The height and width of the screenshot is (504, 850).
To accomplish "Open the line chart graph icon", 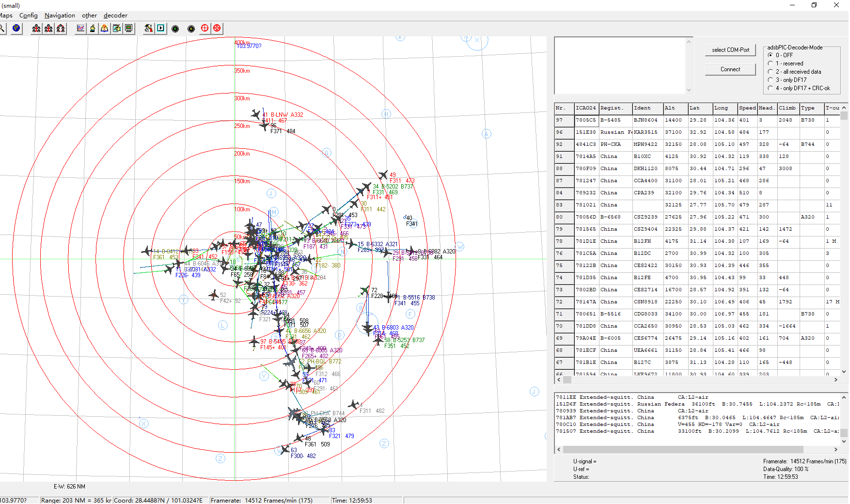I will tap(80, 29).
